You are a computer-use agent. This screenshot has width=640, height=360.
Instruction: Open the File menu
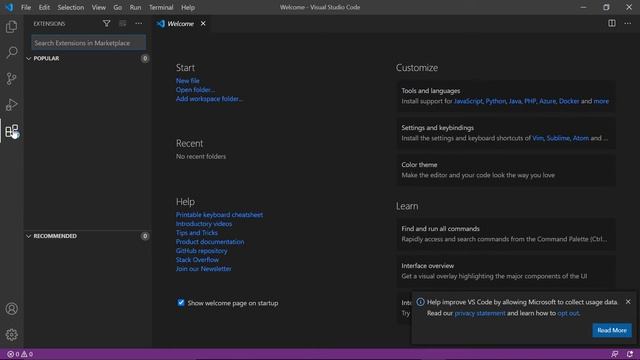pyautogui.click(x=26, y=7)
